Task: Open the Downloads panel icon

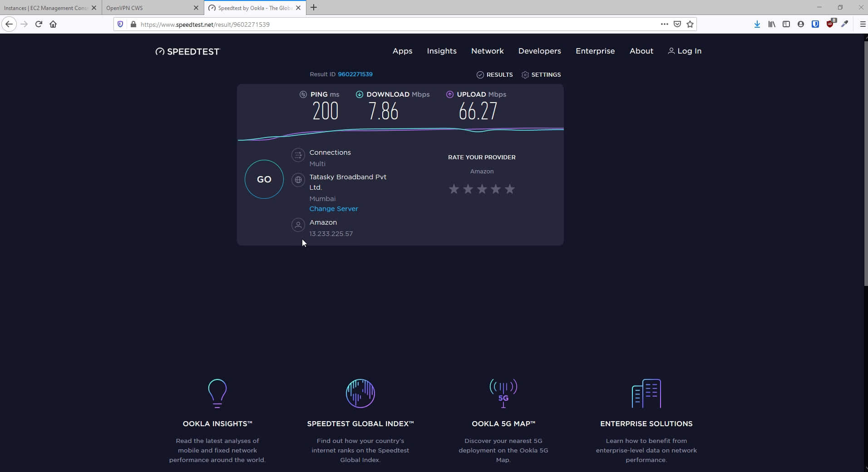Action: pos(757,24)
